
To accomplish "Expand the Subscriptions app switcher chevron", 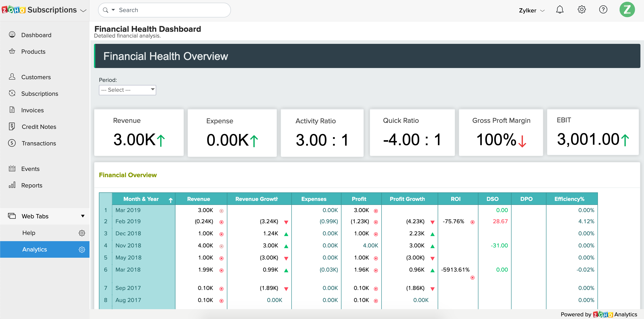I will pyautogui.click(x=83, y=11).
